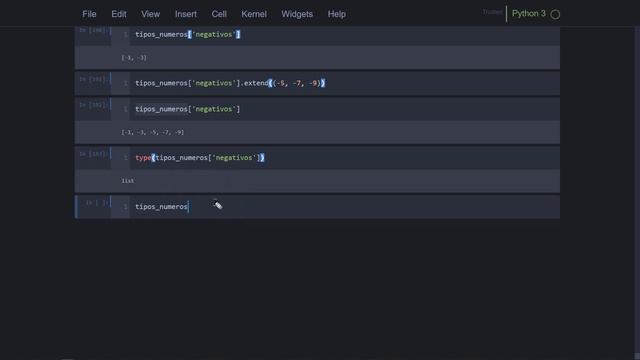Click the Trusted notebook indicator
This screenshot has width=640, height=360.
[x=492, y=12]
